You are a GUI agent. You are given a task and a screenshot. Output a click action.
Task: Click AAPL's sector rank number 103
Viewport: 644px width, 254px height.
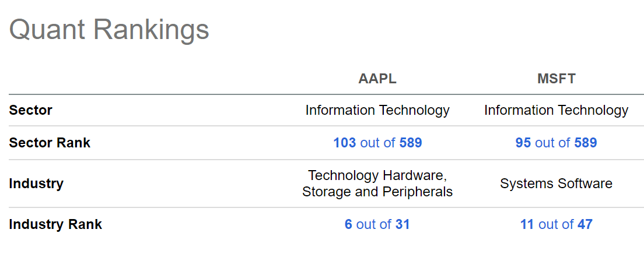[x=344, y=143]
